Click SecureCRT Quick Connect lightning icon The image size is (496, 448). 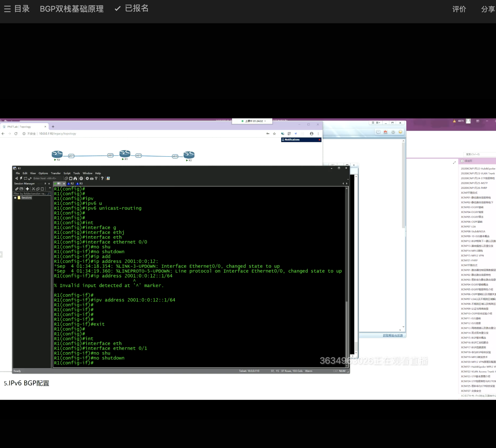tap(21, 178)
